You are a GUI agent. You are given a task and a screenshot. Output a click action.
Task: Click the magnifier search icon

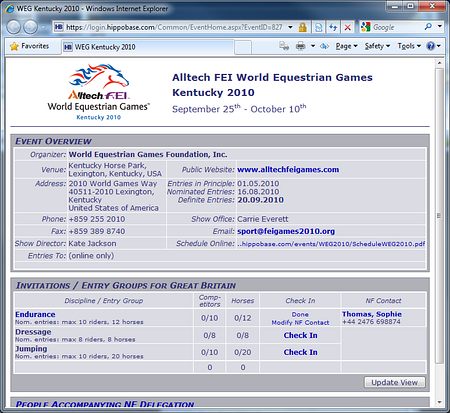(x=428, y=27)
